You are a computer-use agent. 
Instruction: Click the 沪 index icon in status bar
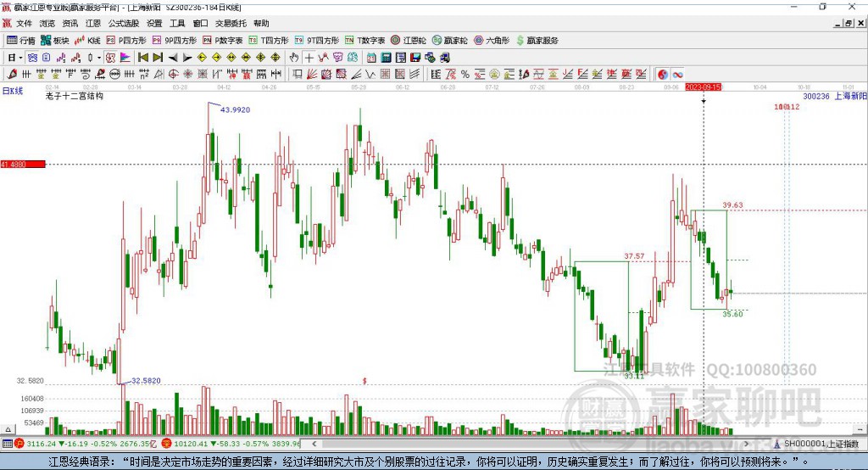19,444
